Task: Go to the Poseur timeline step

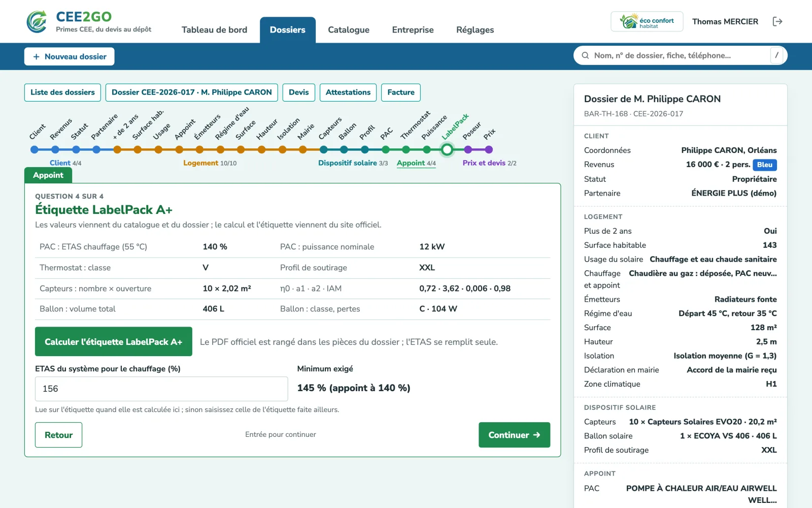Action: (x=468, y=149)
